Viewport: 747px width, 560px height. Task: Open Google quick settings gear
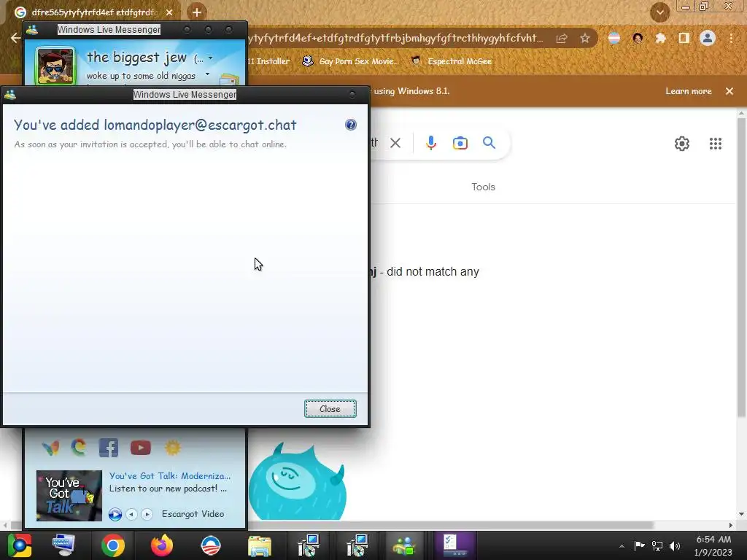click(x=682, y=144)
